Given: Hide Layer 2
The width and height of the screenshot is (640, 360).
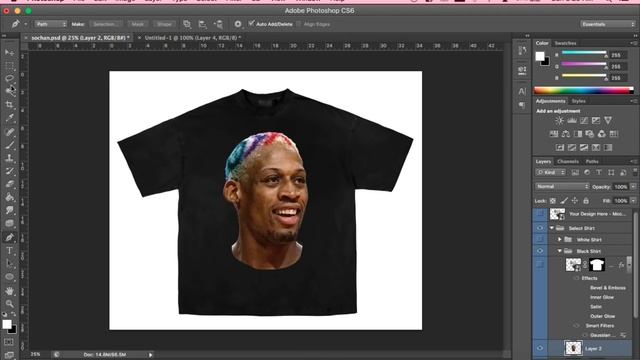Looking at the screenshot, I should [x=540, y=348].
